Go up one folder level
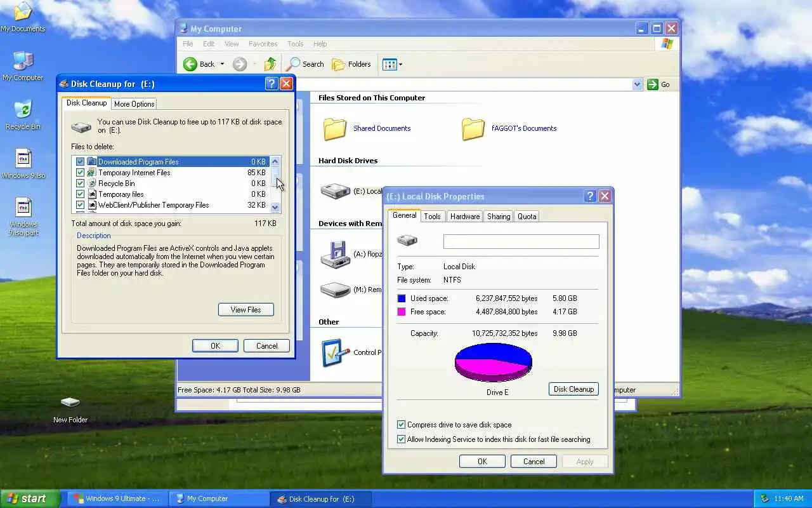The width and height of the screenshot is (812, 508). [270, 64]
